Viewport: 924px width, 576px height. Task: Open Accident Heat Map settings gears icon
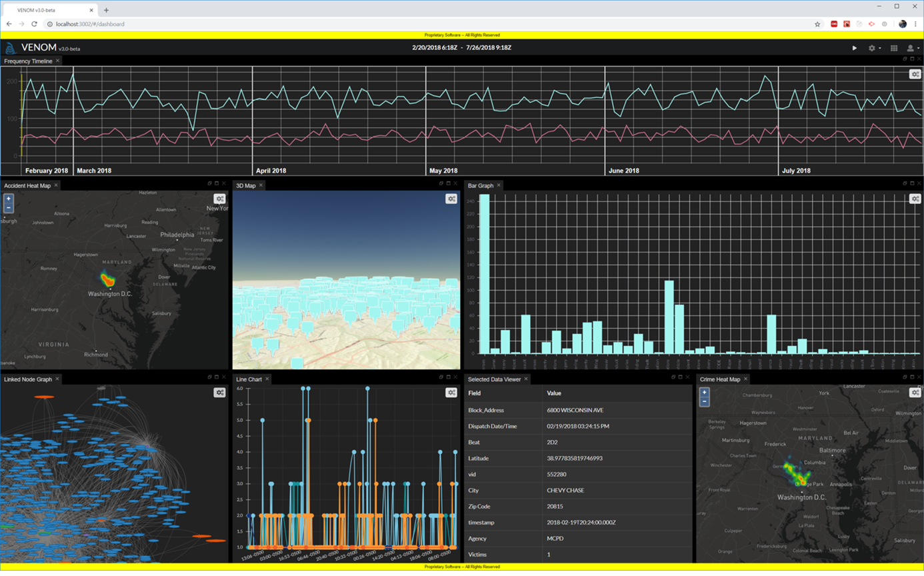point(219,199)
